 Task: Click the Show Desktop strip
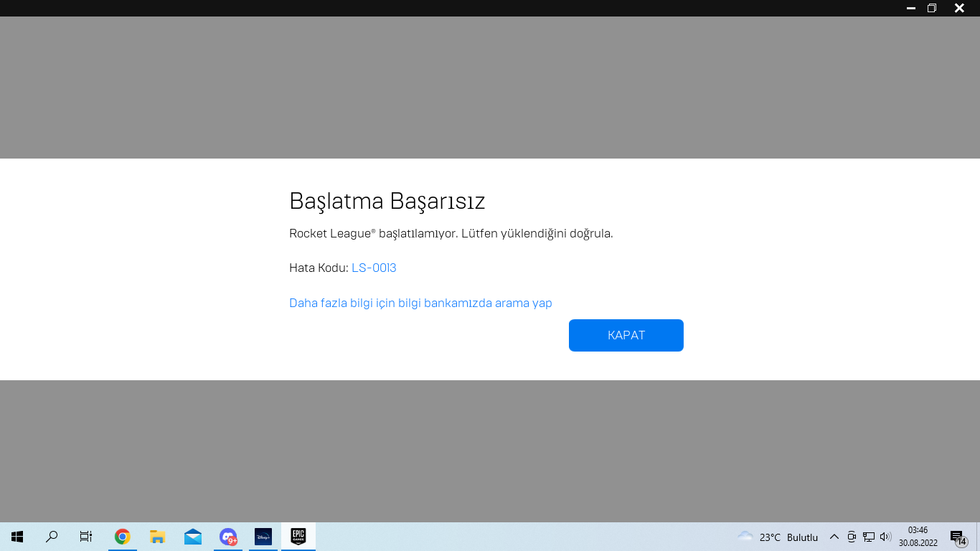[x=978, y=537]
